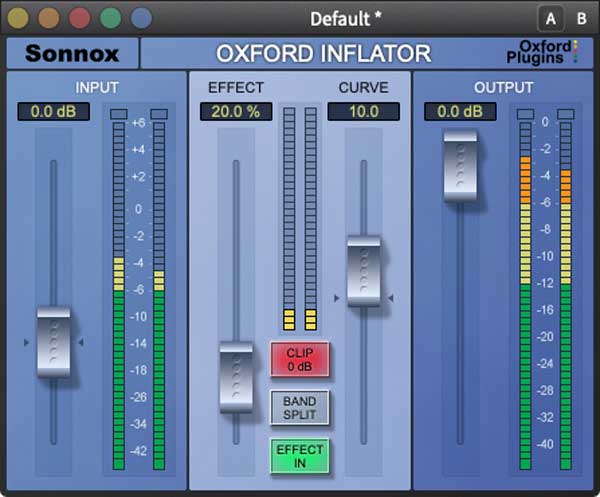The width and height of the screenshot is (600, 497).
Task: Click the input left level meter
Action: pyautogui.click(x=119, y=296)
